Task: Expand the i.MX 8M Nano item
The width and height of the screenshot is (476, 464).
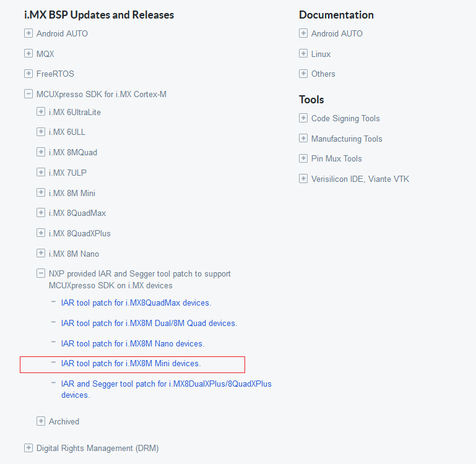Action: [41, 254]
